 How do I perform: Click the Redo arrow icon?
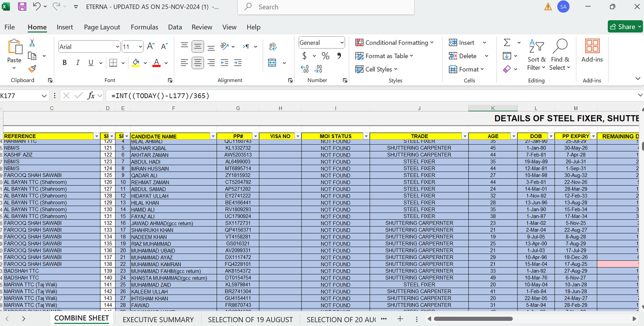coord(56,6)
